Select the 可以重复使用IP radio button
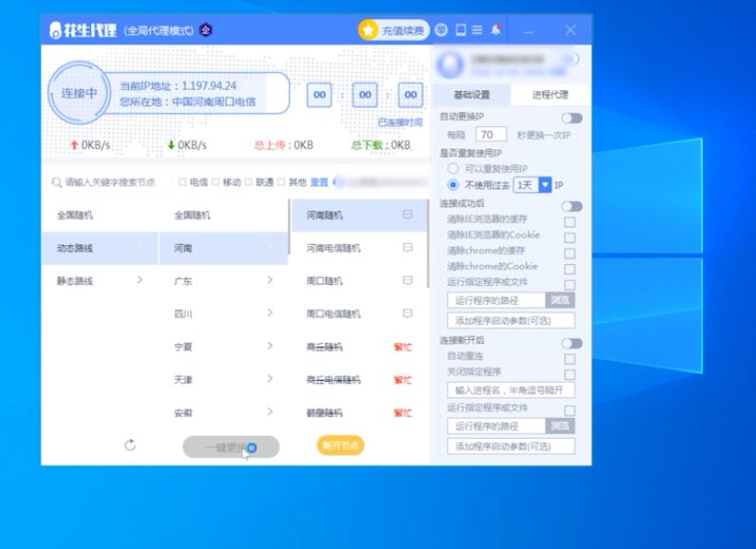Viewport: 756px width, 549px height. pyautogui.click(x=453, y=168)
